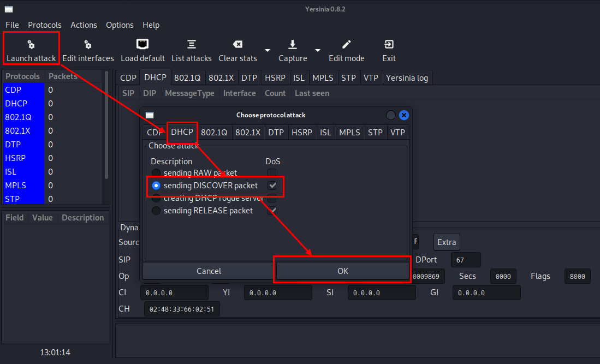600x364 pixels.
Task: Switch to the DTP tab in the attack dialog
Action: (x=276, y=132)
